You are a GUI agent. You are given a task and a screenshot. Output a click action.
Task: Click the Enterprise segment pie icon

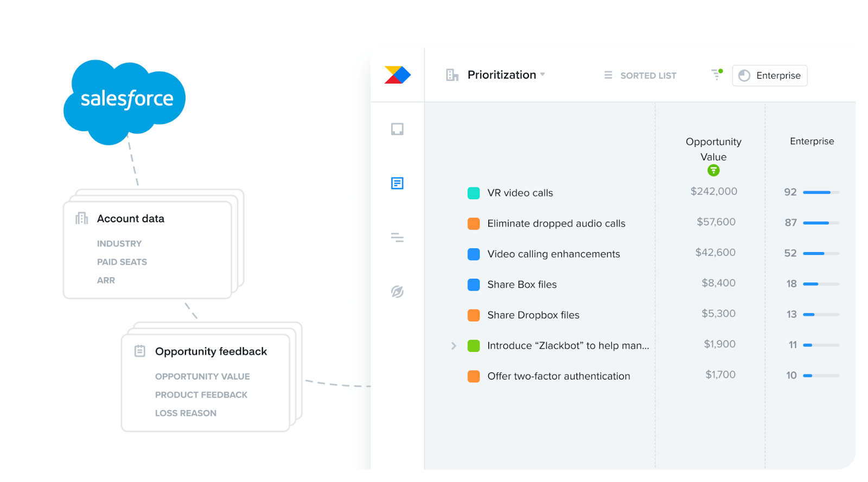(744, 75)
